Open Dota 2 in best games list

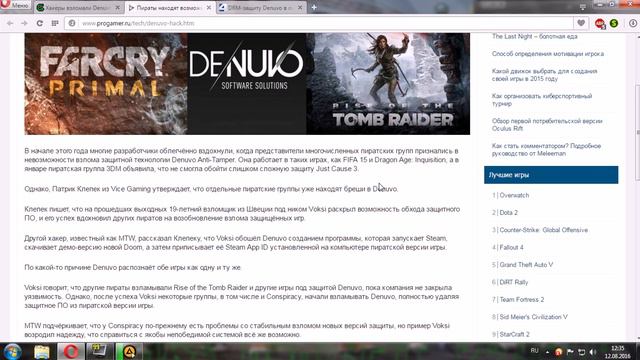coord(508,212)
